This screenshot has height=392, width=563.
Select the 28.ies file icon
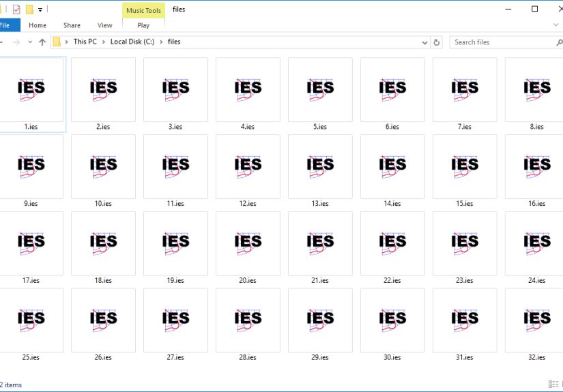[x=248, y=320]
